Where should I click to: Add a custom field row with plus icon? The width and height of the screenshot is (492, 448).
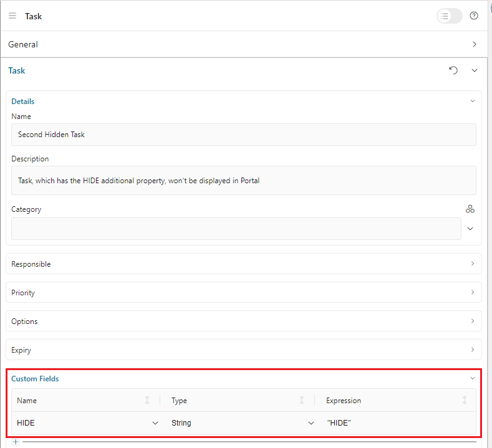click(x=16, y=442)
